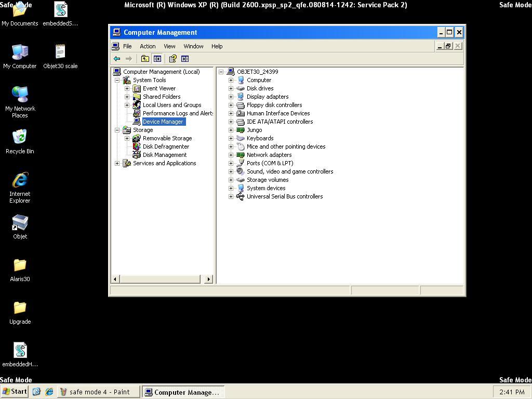Click the system tray clock
532x399 pixels.
click(512, 392)
